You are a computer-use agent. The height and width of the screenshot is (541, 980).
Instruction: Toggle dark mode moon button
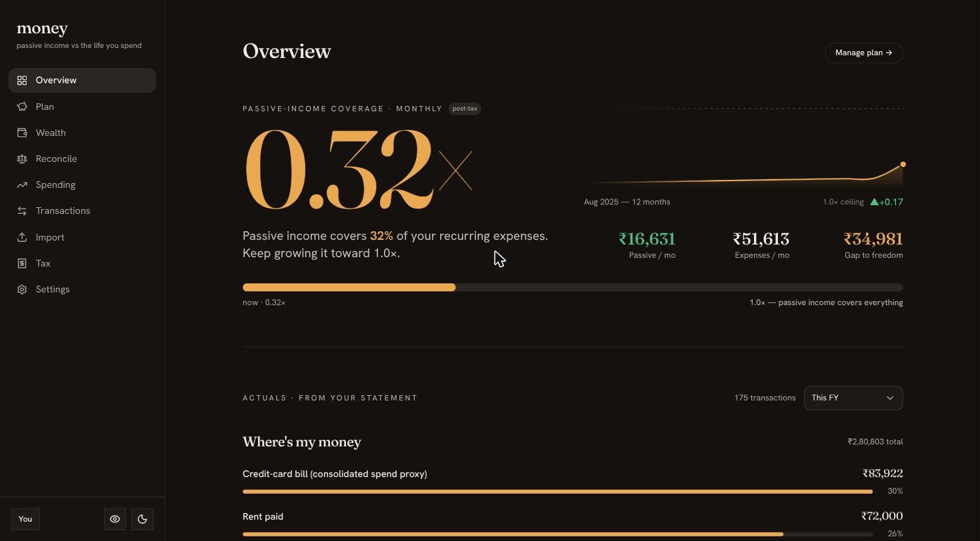tap(142, 519)
